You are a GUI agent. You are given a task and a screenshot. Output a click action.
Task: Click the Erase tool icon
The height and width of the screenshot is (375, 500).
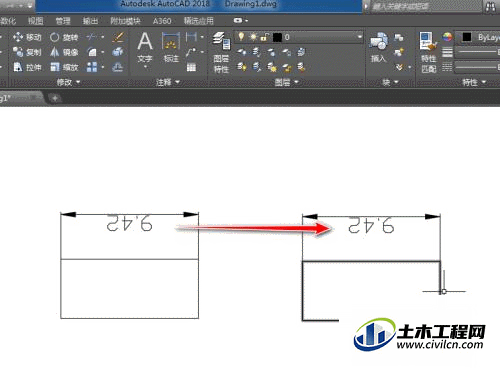click(x=118, y=37)
